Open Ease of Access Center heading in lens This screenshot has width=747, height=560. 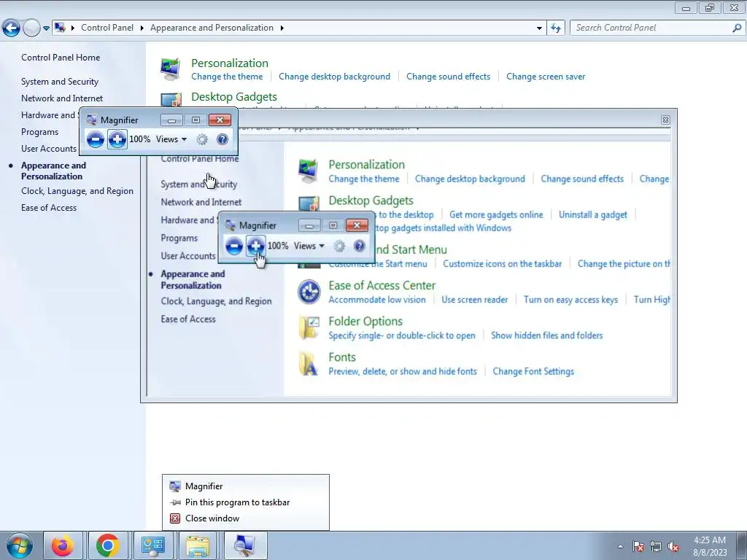(x=382, y=286)
